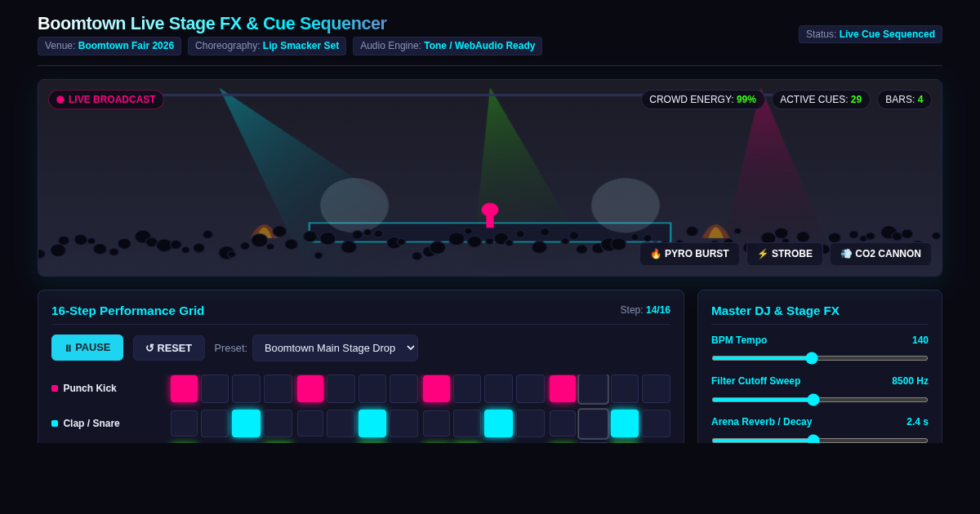
Task: Click the Step: 14/16 counter
Action: (x=645, y=310)
